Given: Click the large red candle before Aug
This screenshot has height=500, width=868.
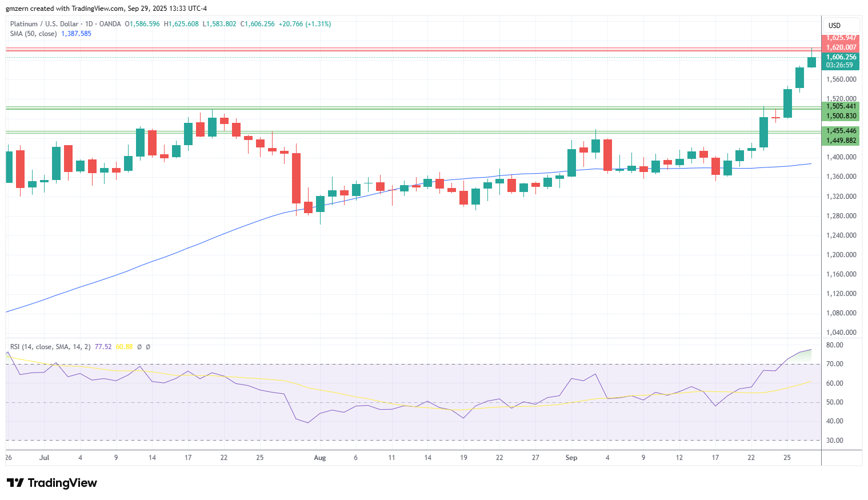Looking at the screenshot, I should pyautogui.click(x=296, y=178).
